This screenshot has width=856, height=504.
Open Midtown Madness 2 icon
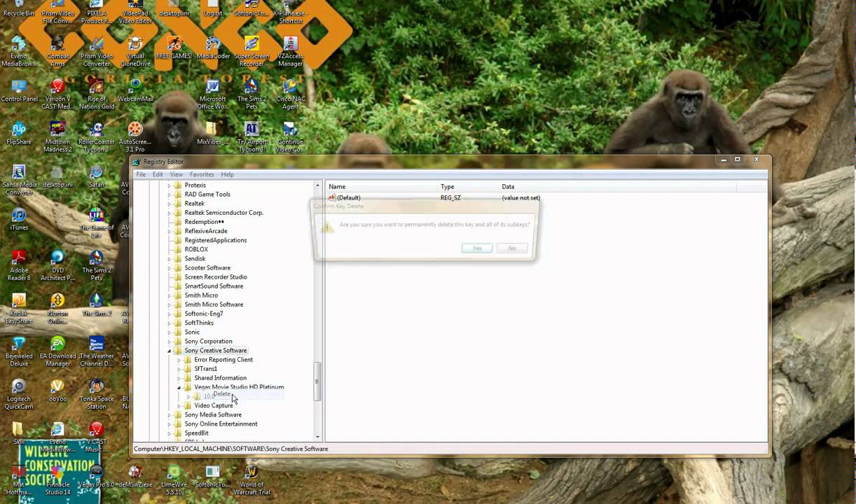[x=57, y=137]
